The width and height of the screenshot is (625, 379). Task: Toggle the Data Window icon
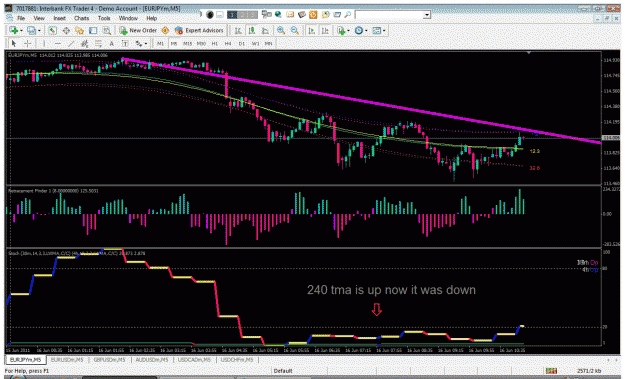pyautogui.click(x=66, y=30)
